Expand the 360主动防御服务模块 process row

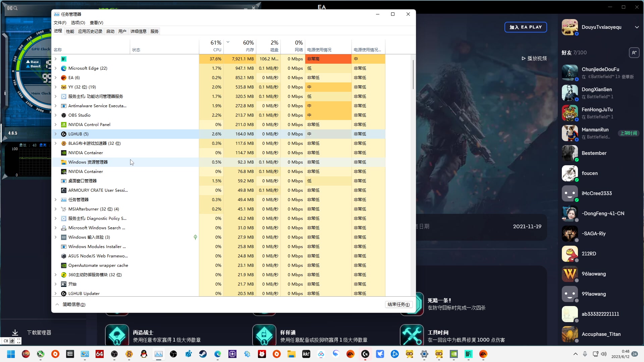click(x=56, y=275)
